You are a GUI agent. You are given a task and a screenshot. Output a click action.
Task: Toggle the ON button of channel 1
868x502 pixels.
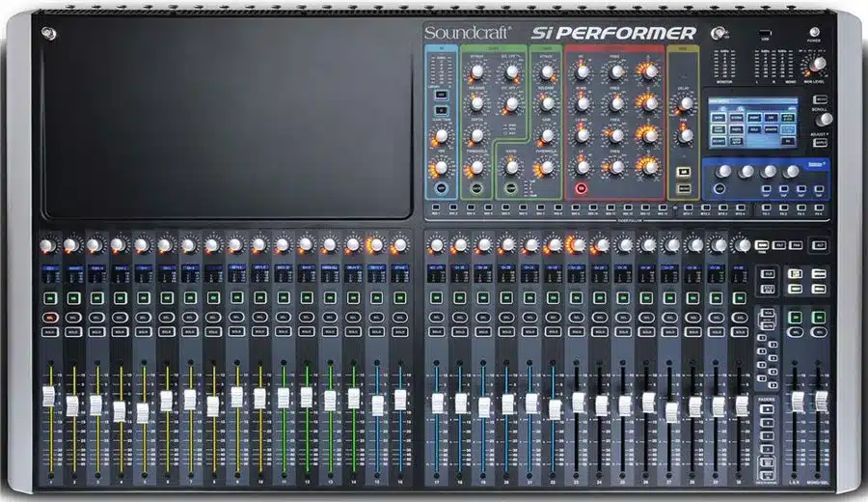[50, 298]
